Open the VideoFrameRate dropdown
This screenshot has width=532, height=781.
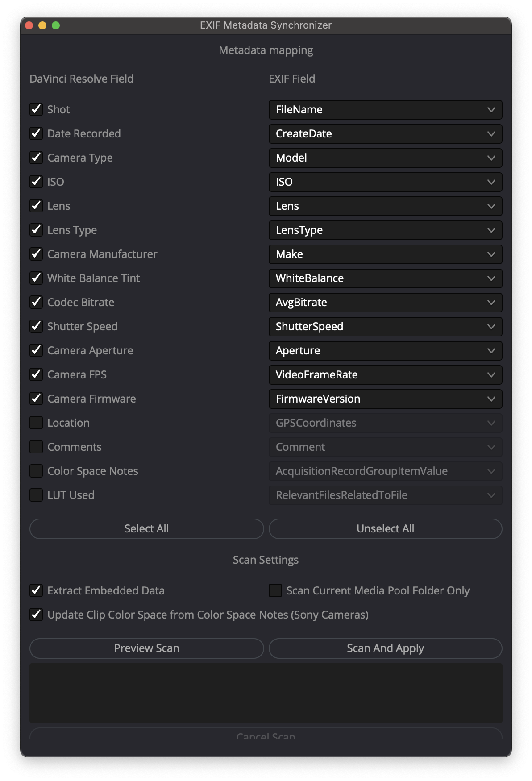pos(386,375)
